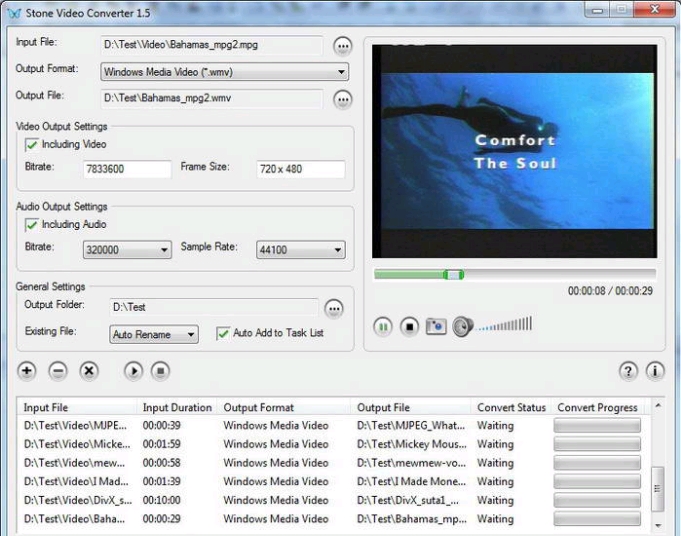Sort by Output File column header

411,407
